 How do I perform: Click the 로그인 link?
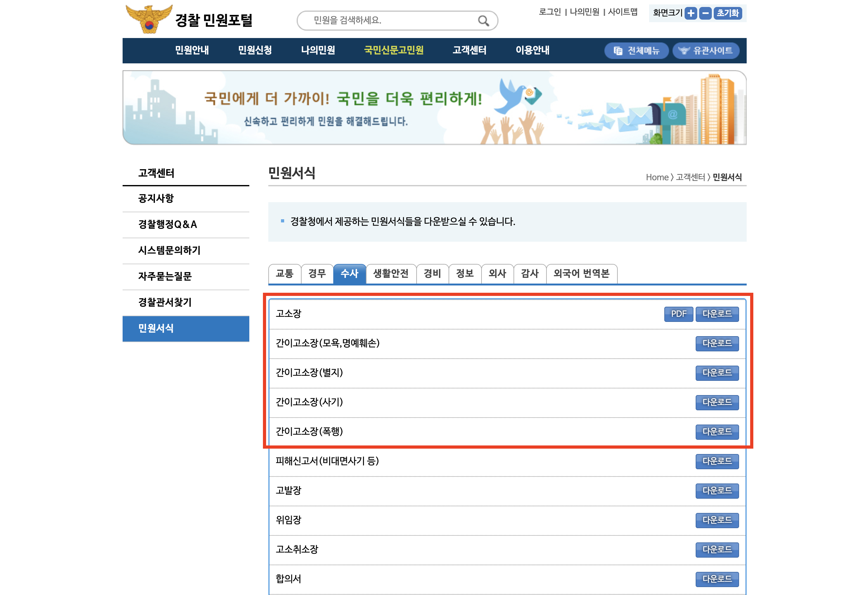click(x=549, y=12)
